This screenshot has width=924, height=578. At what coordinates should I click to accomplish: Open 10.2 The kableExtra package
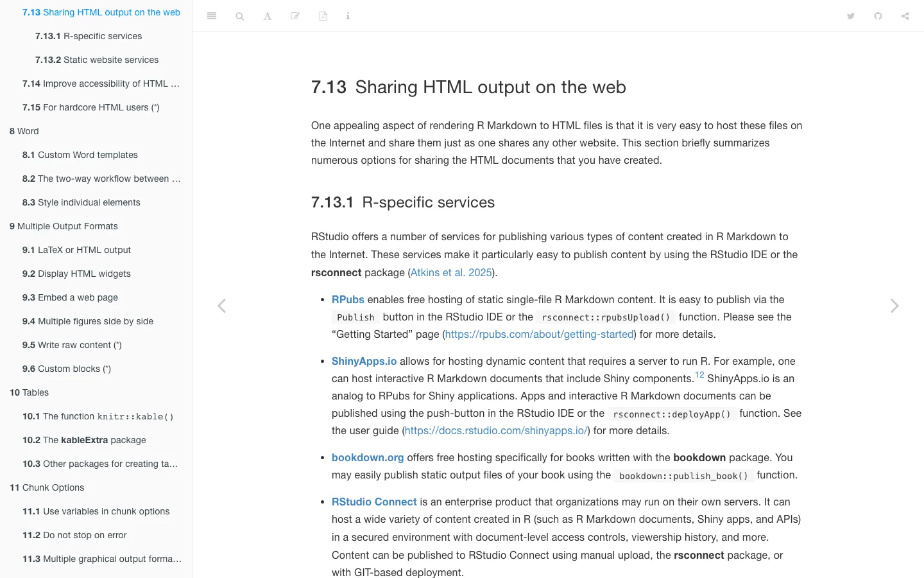[x=84, y=440]
